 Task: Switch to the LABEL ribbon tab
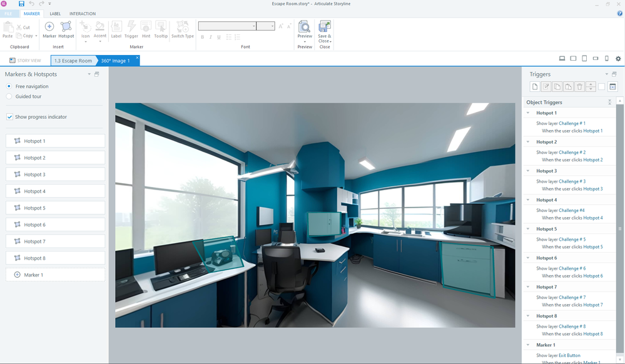point(55,14)
